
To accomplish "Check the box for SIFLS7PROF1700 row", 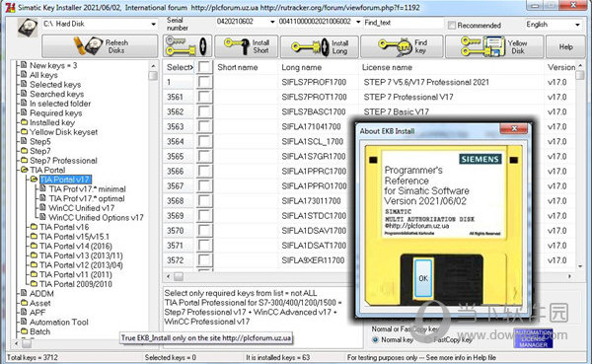I will (204, 82).
